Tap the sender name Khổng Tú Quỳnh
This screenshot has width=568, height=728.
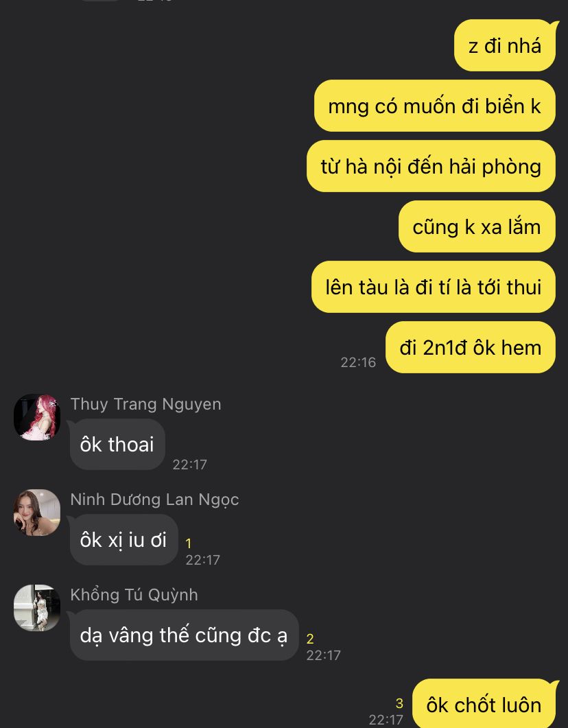tap(134, 595)
